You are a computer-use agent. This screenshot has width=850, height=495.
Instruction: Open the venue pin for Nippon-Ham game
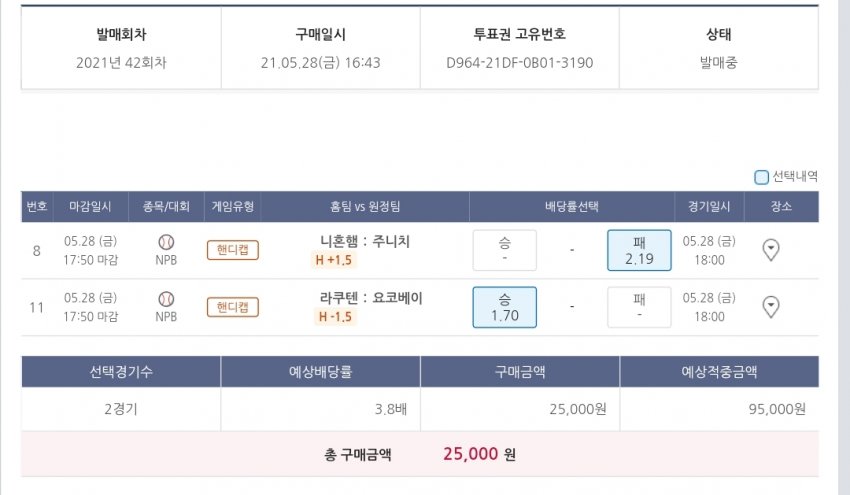(771, 250)
